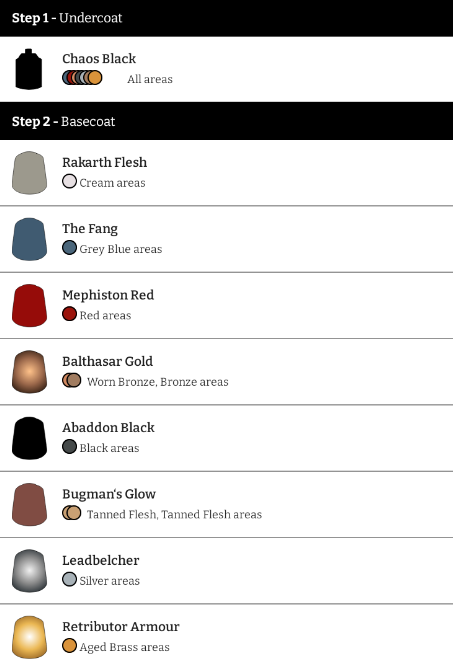Select the silver areas color swatch
Image resolution: width=453 pixels, height=668 pixels.
(x=69, y=579)
